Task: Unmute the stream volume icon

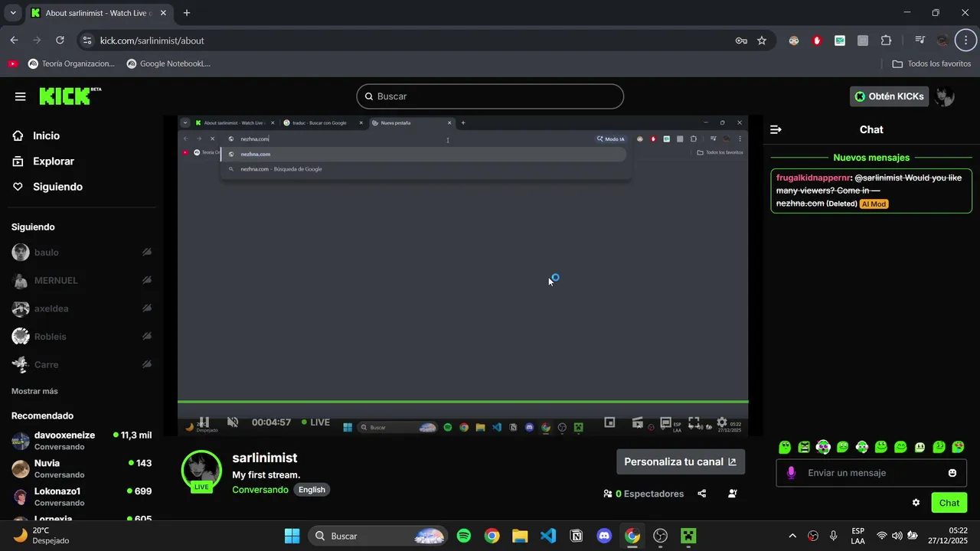Action: coord(233,422)
